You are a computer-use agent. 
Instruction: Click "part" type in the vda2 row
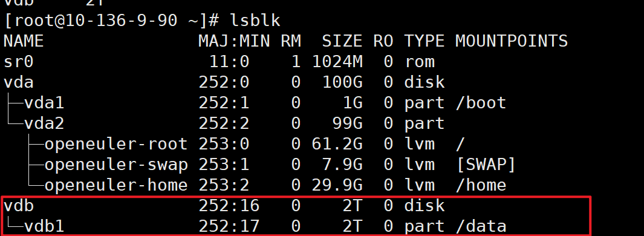tap(424, 124)
